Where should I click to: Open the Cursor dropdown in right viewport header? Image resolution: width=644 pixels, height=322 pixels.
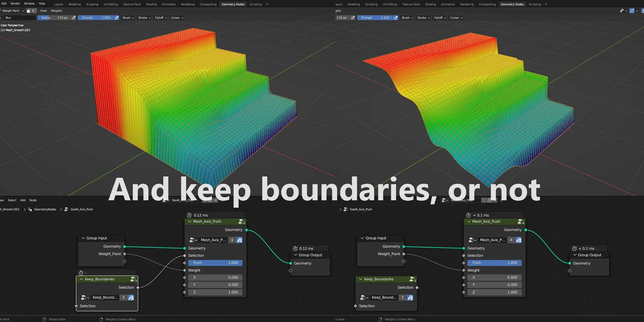[456, 18]
